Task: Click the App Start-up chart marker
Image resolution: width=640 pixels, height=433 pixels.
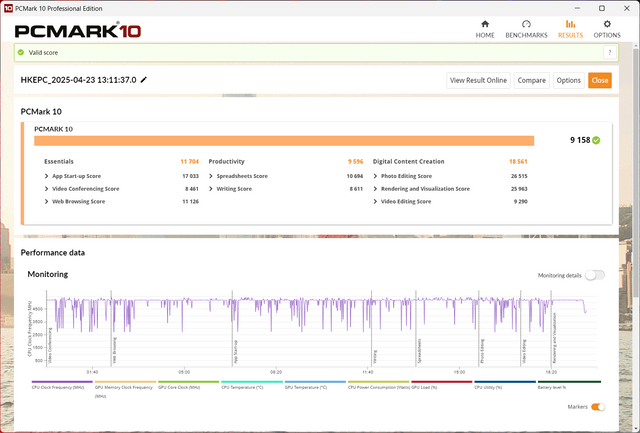Action: pyautogui.click(x=236, y=352)
